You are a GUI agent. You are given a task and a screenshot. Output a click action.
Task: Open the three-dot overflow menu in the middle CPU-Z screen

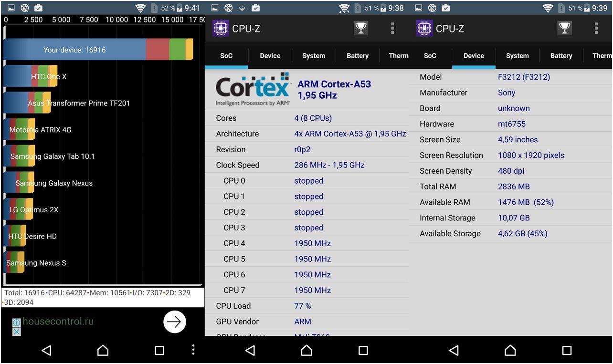pos(392,29)
